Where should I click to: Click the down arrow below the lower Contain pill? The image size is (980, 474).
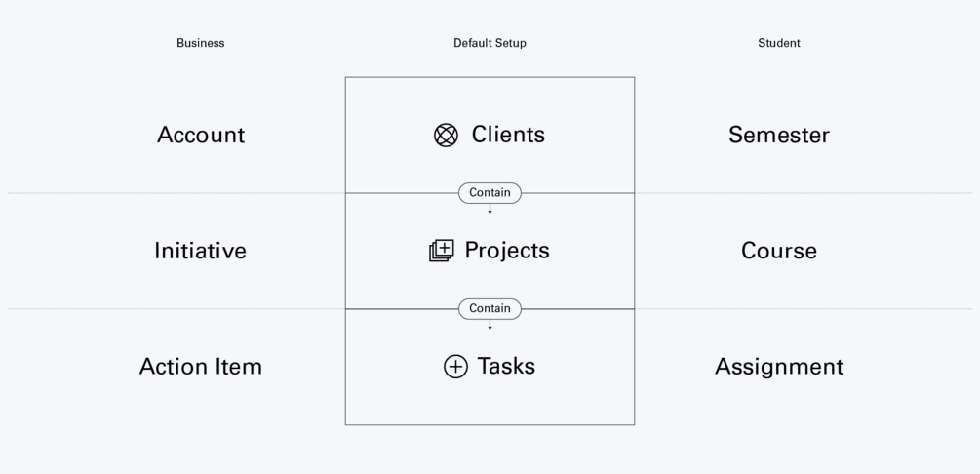(x=490, y=325)
